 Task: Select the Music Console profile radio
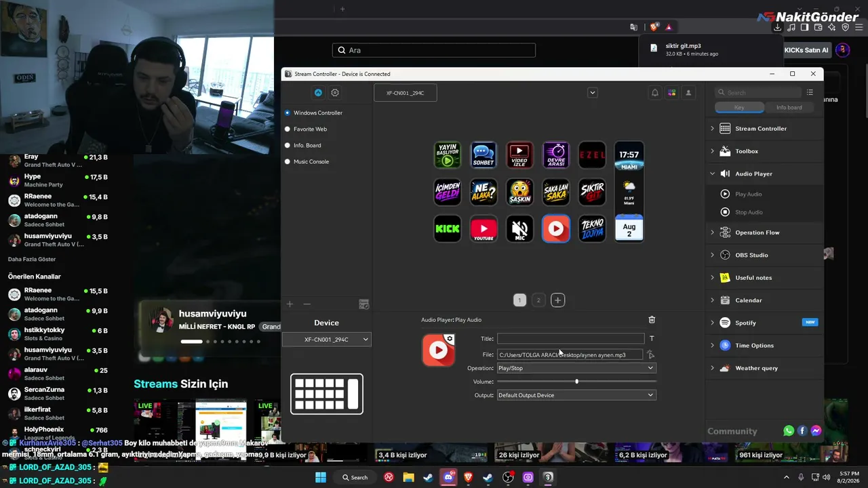(288, 161)
